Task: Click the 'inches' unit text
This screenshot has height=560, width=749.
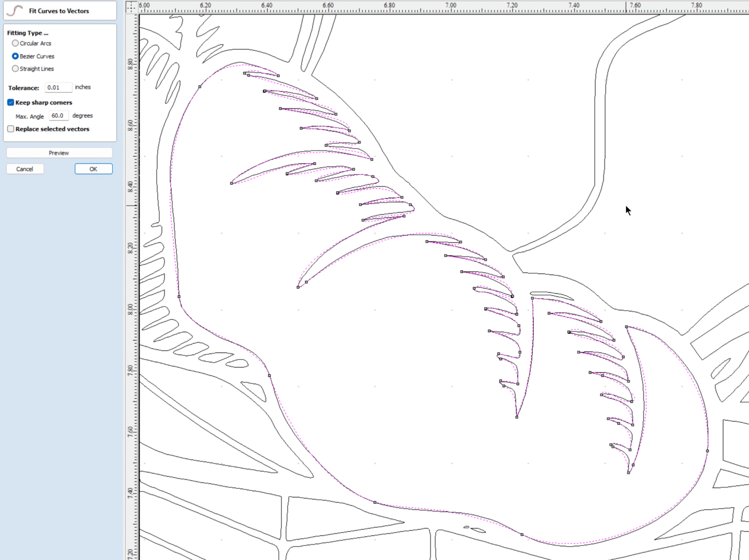Action: point(83,87)
